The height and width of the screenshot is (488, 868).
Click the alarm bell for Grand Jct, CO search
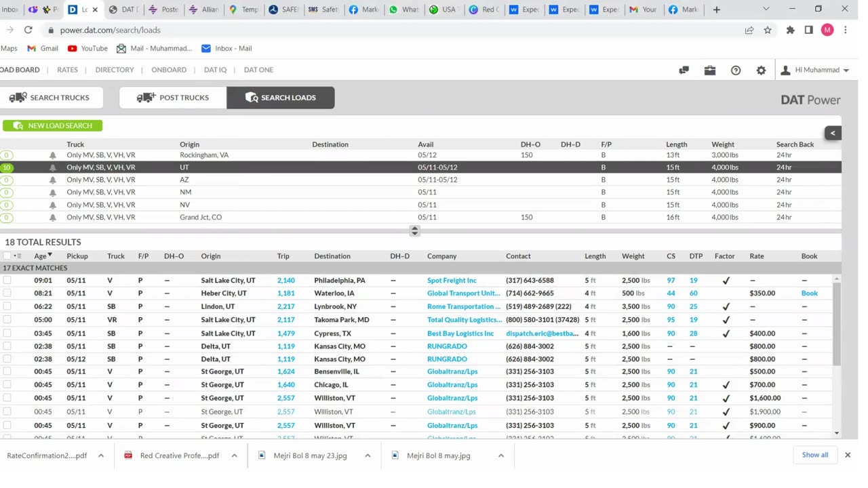53,218
